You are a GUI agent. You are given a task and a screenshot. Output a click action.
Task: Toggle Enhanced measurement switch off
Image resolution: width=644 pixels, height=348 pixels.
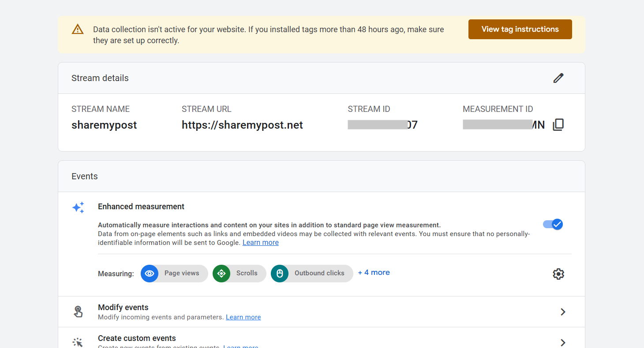point(553,224)
